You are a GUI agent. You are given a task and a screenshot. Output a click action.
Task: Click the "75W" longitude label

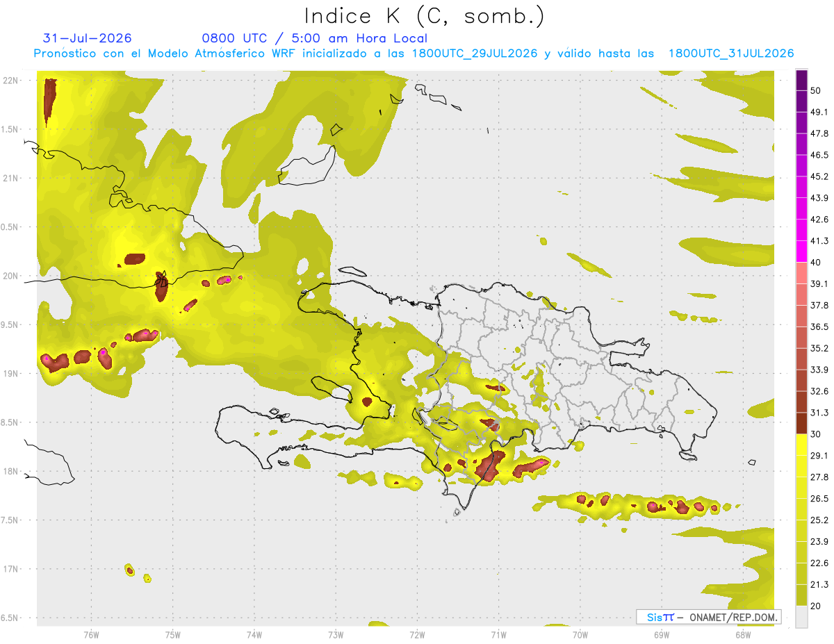(x=172, y=635)
